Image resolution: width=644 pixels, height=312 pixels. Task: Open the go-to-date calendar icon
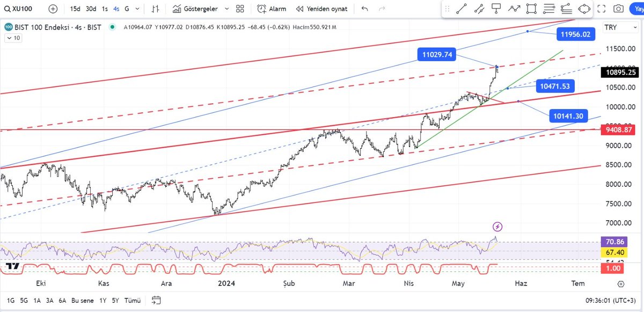point(156,300)
